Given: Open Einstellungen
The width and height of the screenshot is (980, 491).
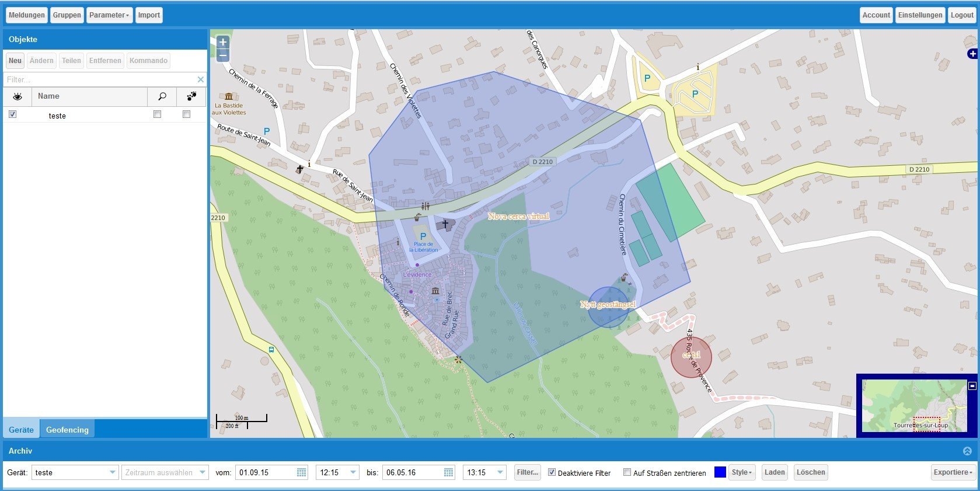Looking at the screenshot, I should pos(920,15).
